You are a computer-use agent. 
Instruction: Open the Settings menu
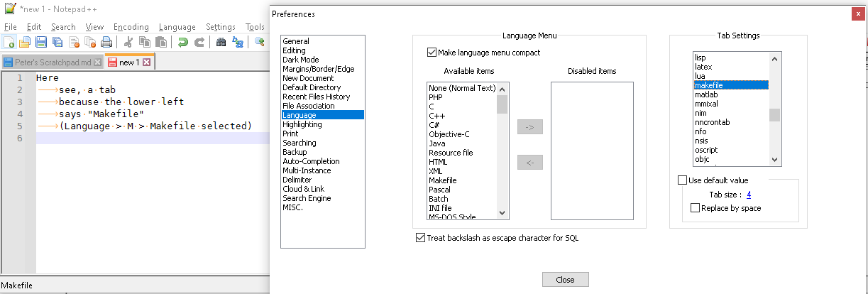(221, 27)
